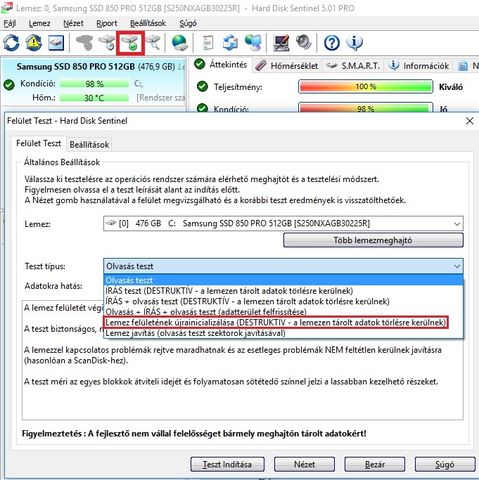The height and width of the screenshot is (480, 479).
Task: Collapse the Teszt típus dropdown arrow
Action: (x=457, y=266)
